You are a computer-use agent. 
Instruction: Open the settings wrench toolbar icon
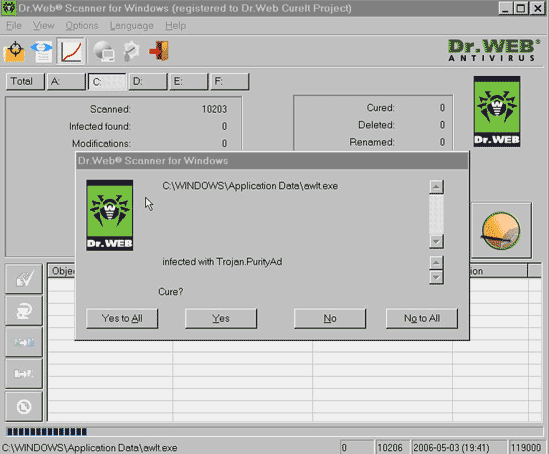point(131,51)
